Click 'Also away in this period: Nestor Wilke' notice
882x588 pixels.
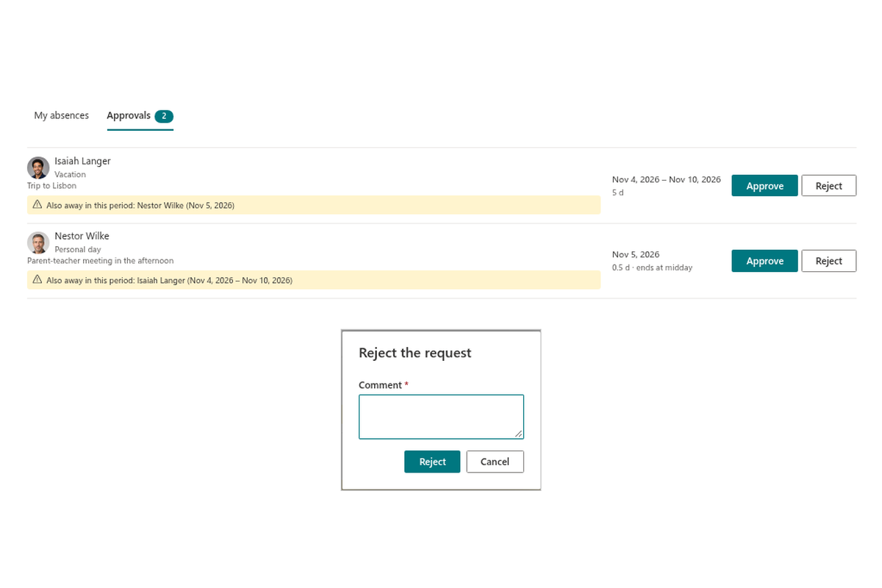(x=314, y=205)
